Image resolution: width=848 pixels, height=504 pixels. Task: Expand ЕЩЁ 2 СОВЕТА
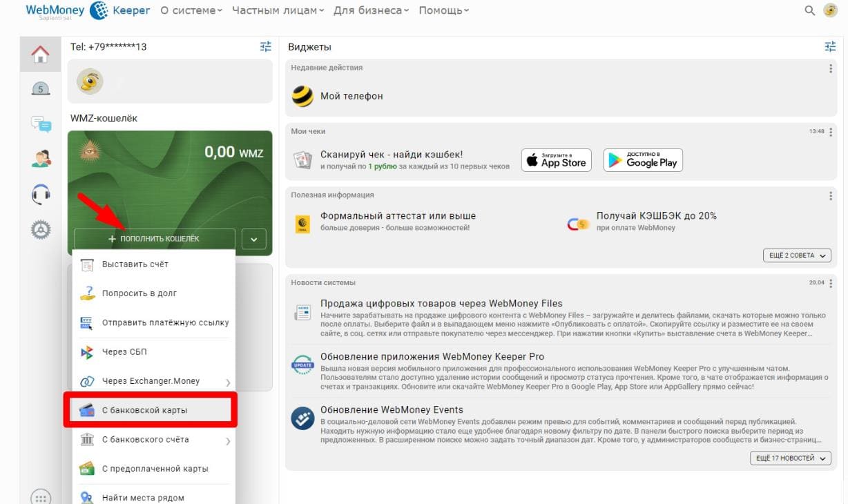click(x=798, y=255)
